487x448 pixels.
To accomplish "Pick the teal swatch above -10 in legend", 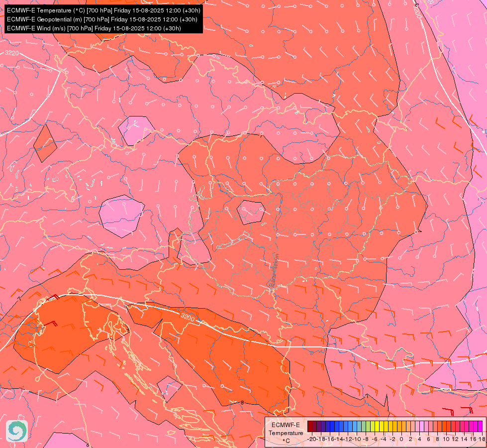I will [359, 426].
